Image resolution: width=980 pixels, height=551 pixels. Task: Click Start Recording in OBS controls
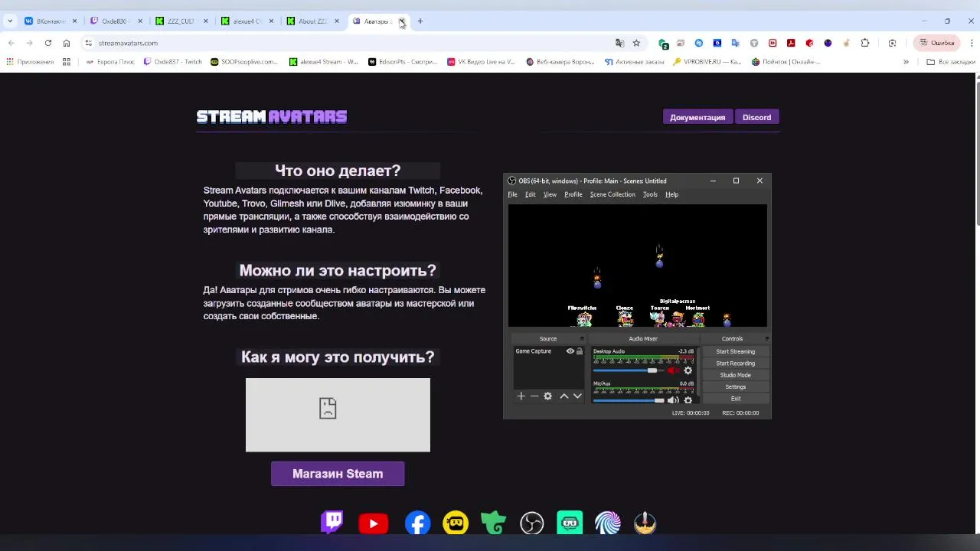[x=735, y=364]
